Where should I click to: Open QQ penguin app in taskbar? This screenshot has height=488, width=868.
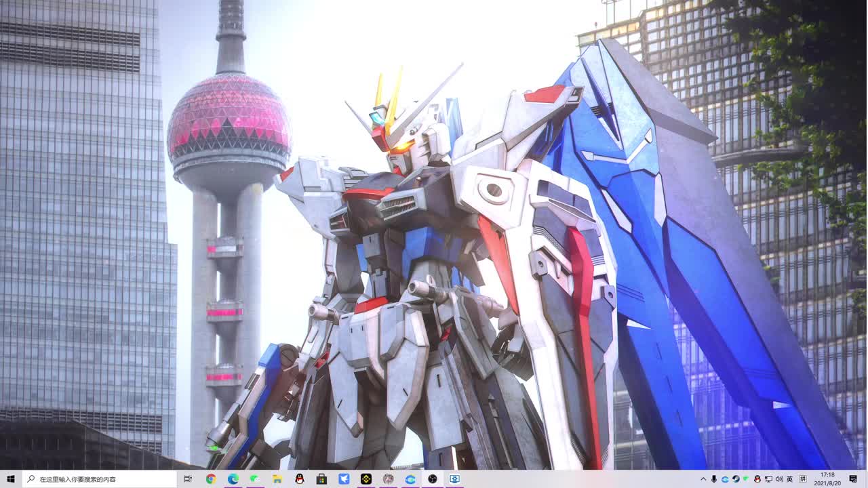(x=300, y=479)
